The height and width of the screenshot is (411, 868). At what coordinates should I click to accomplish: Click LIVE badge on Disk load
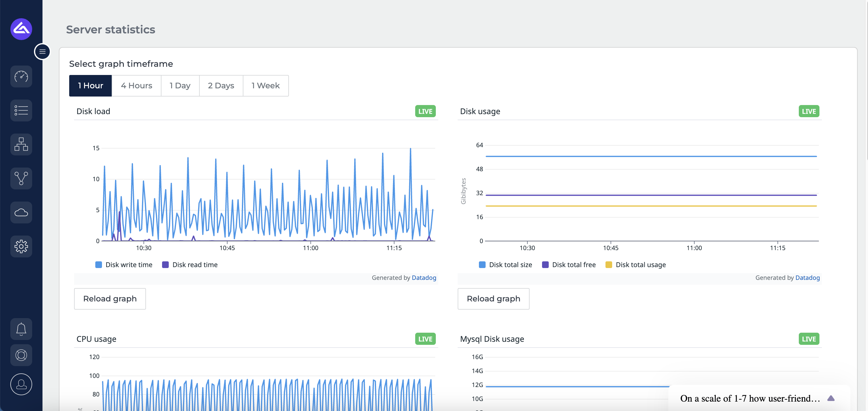[x=425, y=111]
